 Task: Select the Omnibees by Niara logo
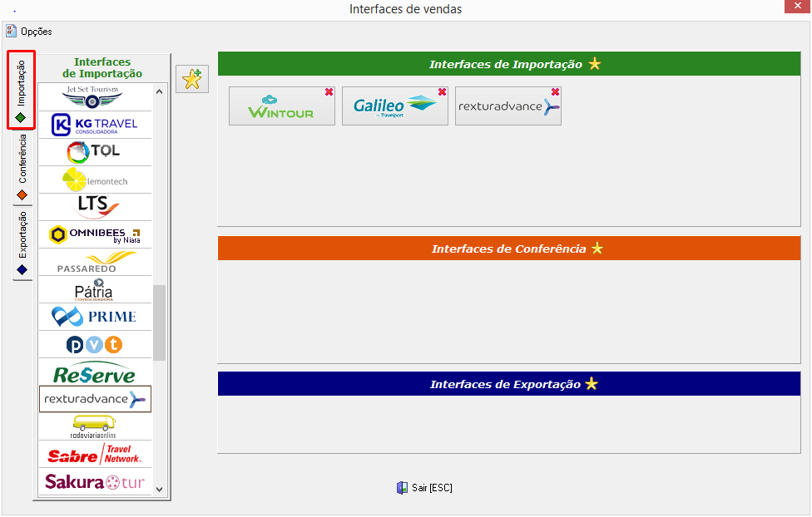[96, 234]
